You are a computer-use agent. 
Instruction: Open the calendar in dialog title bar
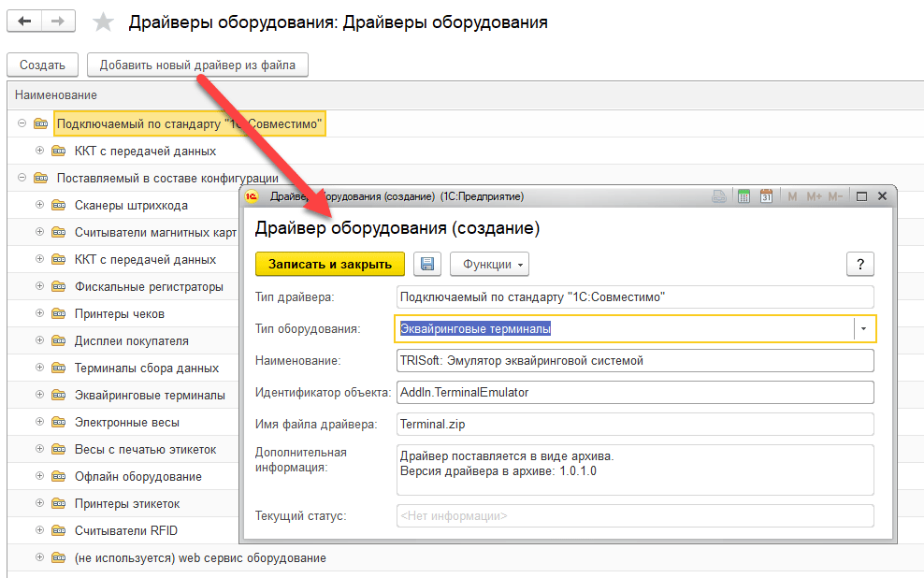point(766,196)
